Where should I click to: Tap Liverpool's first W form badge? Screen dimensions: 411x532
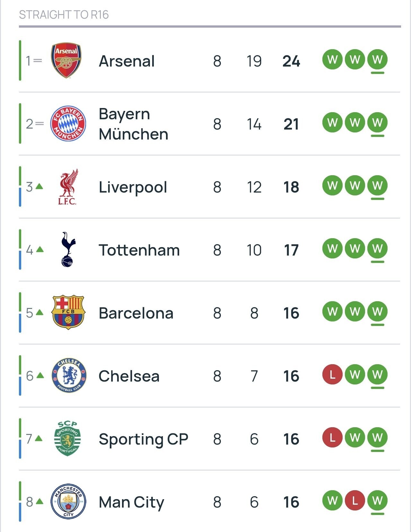coord(332,185)
